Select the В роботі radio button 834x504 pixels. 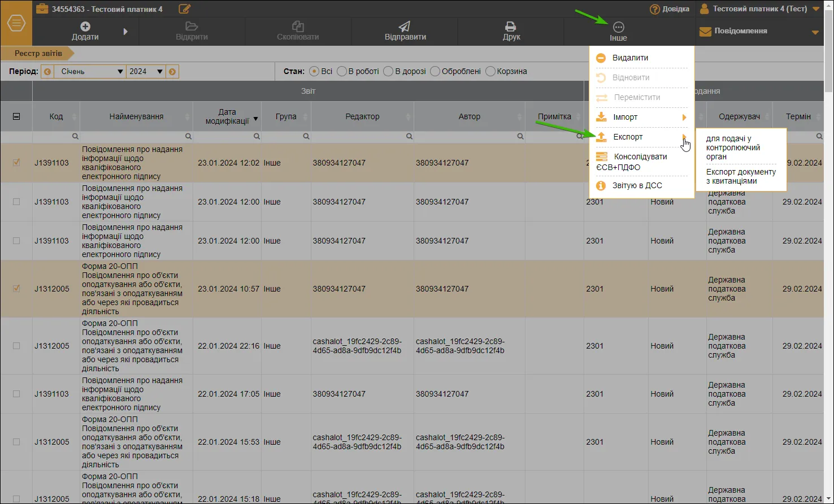(x=342, y=71)
